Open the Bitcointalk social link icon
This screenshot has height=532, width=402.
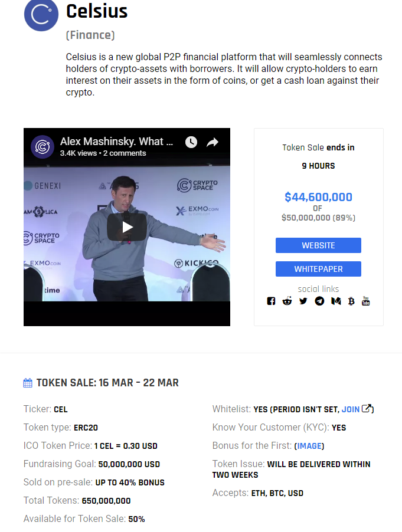pyautogui.click(x=351, y=301)
